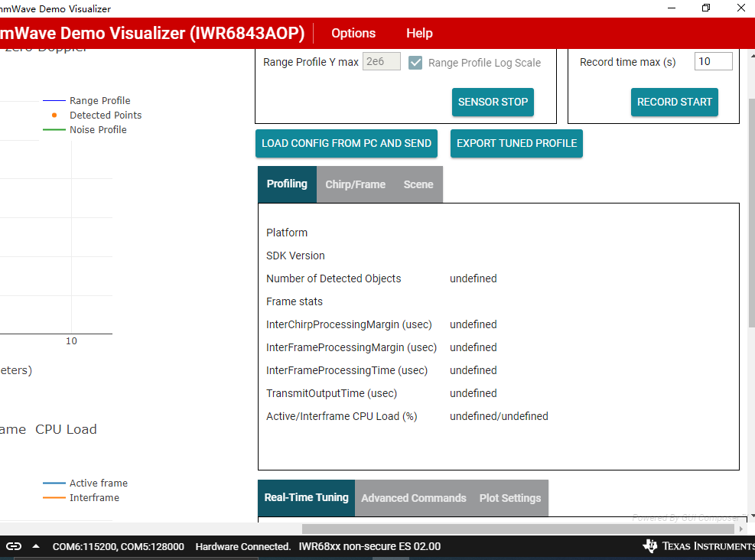Toggle the Interframe legend entry
The height and width of the screenshot is (560, 755).
click(x=81, y=497)
